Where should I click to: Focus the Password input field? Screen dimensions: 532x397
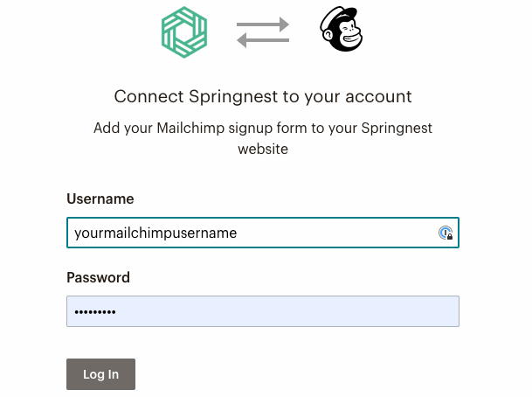(x=262, y=312)
